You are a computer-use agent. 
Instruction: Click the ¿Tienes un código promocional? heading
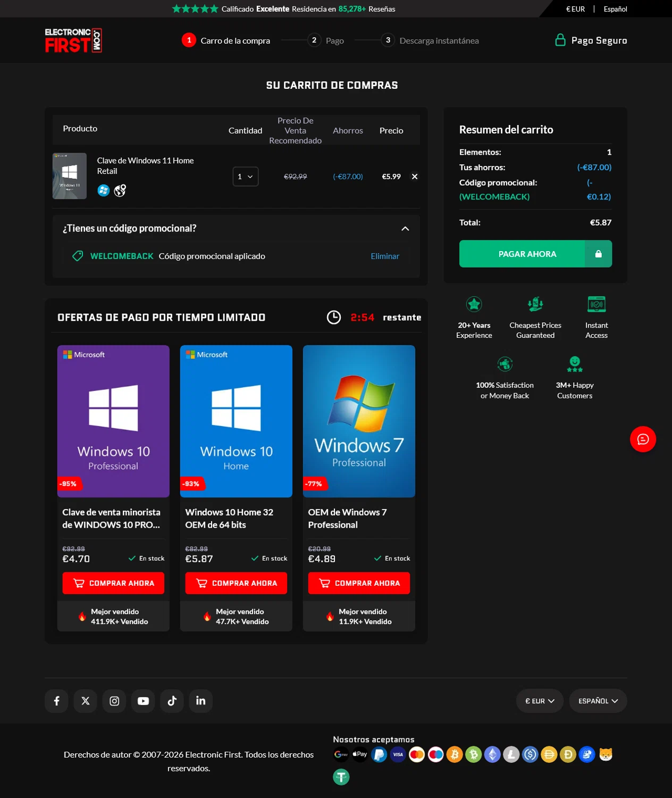coord(130,228)
